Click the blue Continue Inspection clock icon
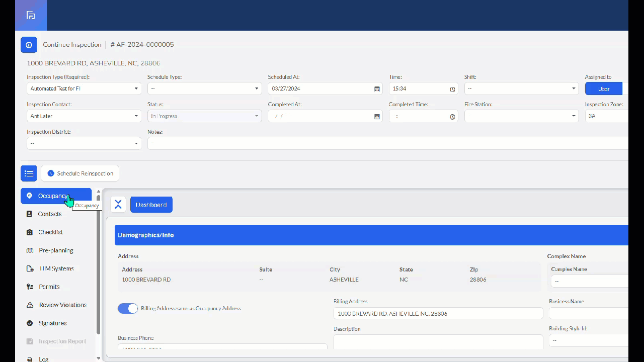 pyautogui.click(x=29, y=45)
